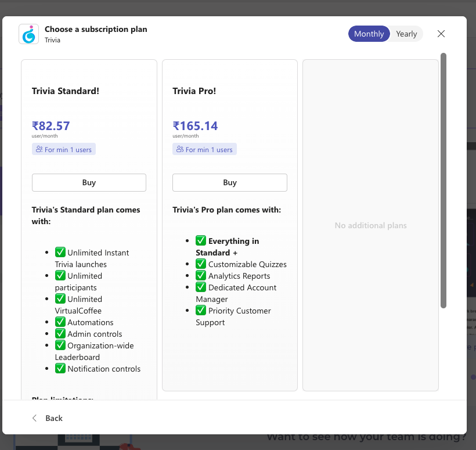This screenshot has width=476, height=450.
Task: Click 'Choose a subscription plan' title
Action: [96, 30]
